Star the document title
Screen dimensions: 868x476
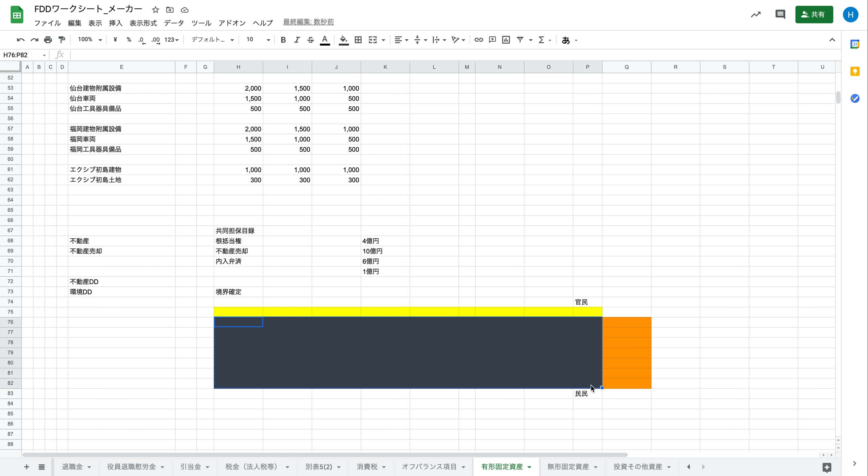[155, 10]
